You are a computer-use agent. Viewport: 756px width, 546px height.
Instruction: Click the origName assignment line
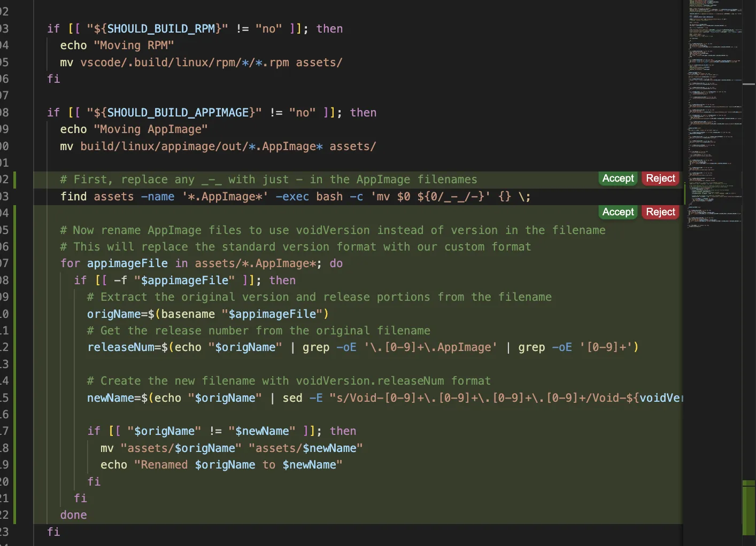tap(207, 314)
